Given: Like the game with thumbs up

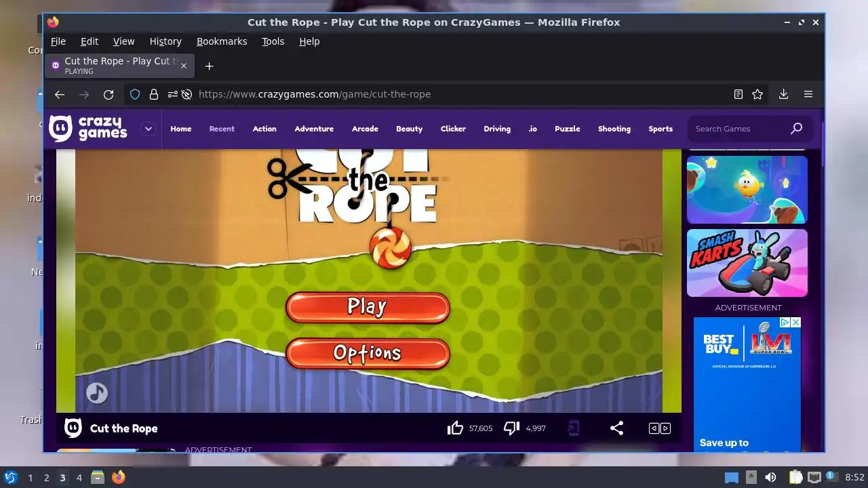Looking at the screenshot, I should coord(455,428).
